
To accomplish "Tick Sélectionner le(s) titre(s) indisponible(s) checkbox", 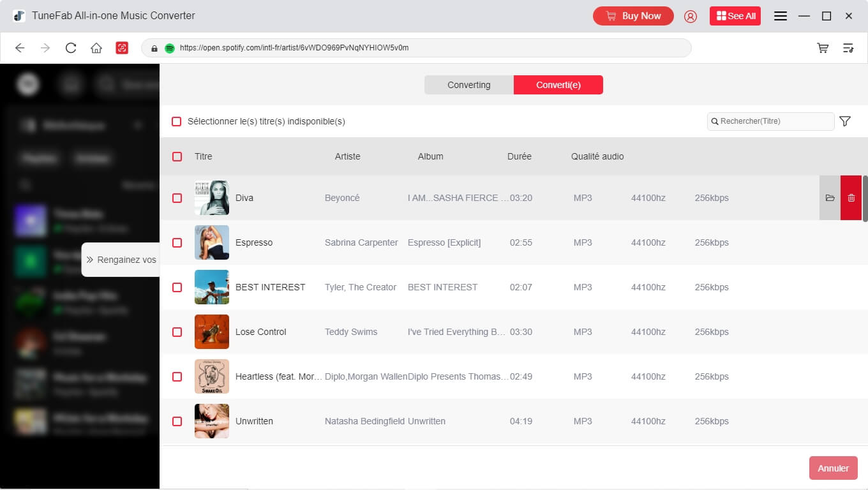I will coord(177,121).
